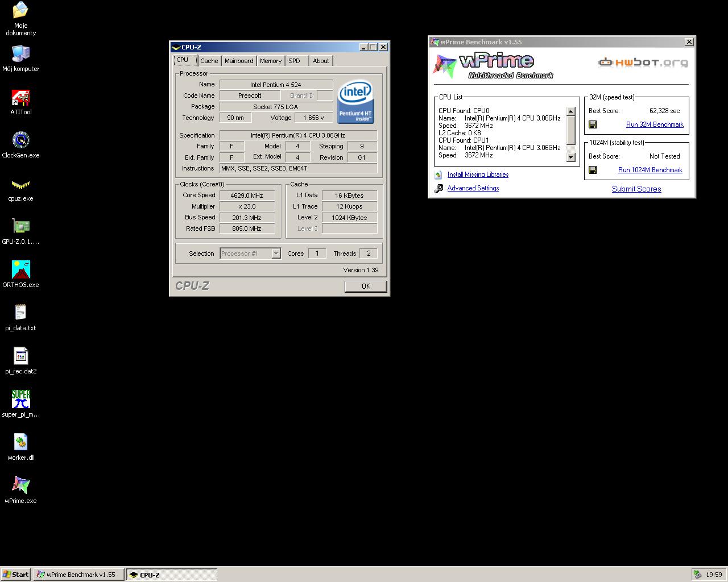Click the Name field Intel Pentium 4 524
The image size is (728, 582).
click(x=276, y=85)
